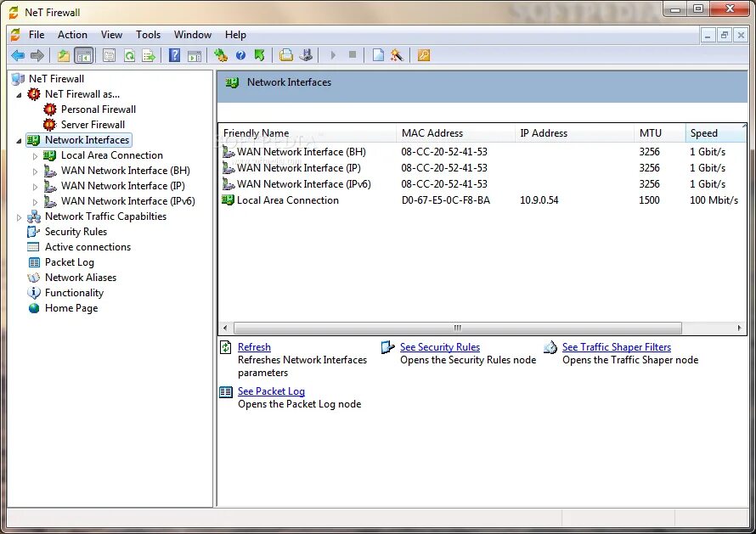The image size is (756, 534).
Task: Click the blue book Help toolbar icon
Action: coord(174,55)
